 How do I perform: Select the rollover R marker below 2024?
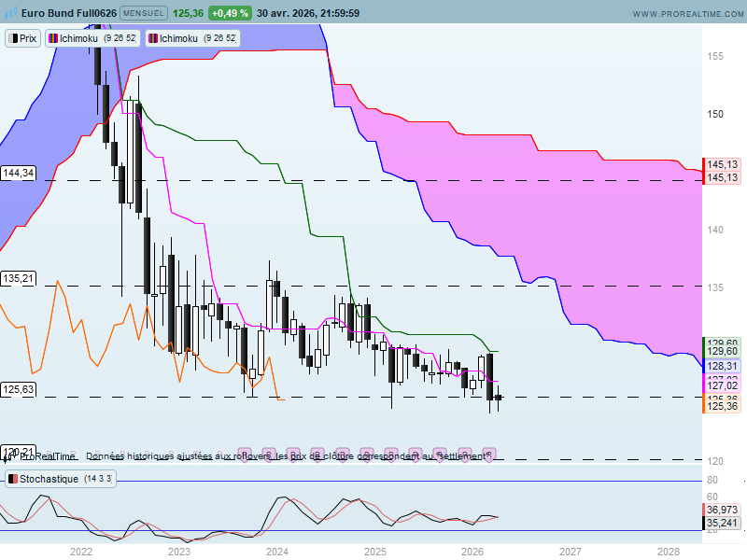point(268,455)
